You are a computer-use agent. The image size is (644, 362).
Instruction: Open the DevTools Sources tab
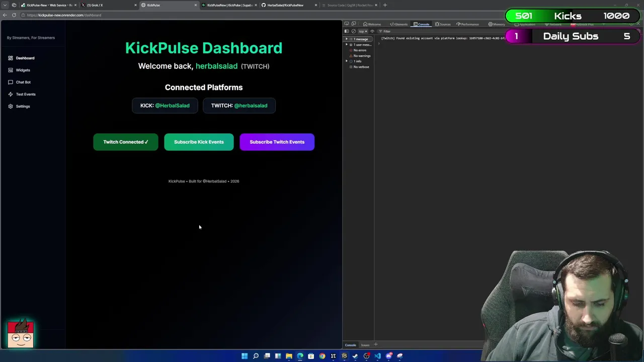tap(443, 24)
